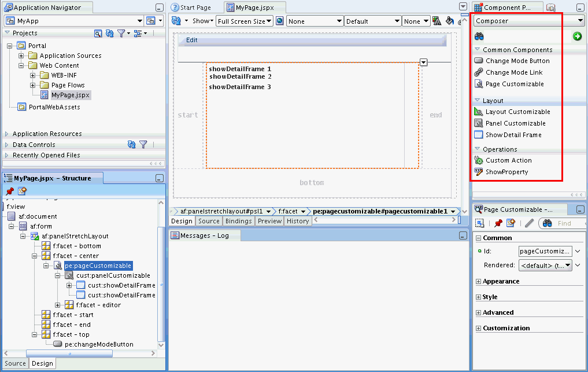
Task: Click the Change Mode Button component
Action: 512,61
